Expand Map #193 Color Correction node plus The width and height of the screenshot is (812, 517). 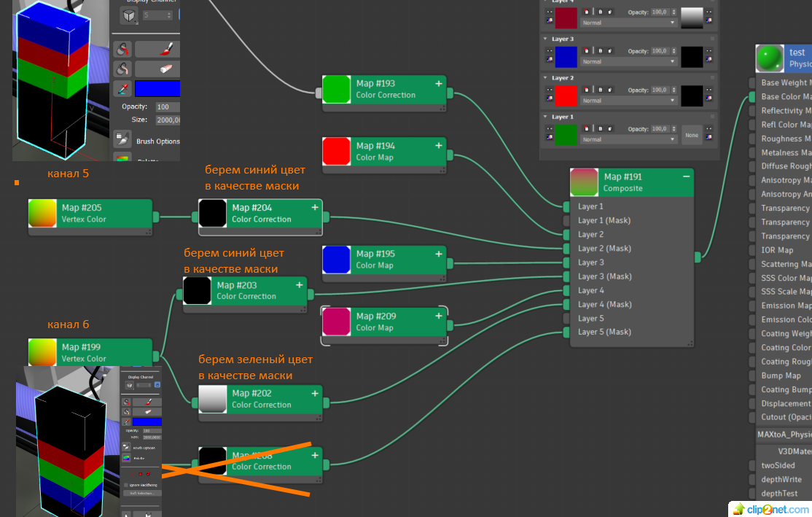(x=439, y=84)
